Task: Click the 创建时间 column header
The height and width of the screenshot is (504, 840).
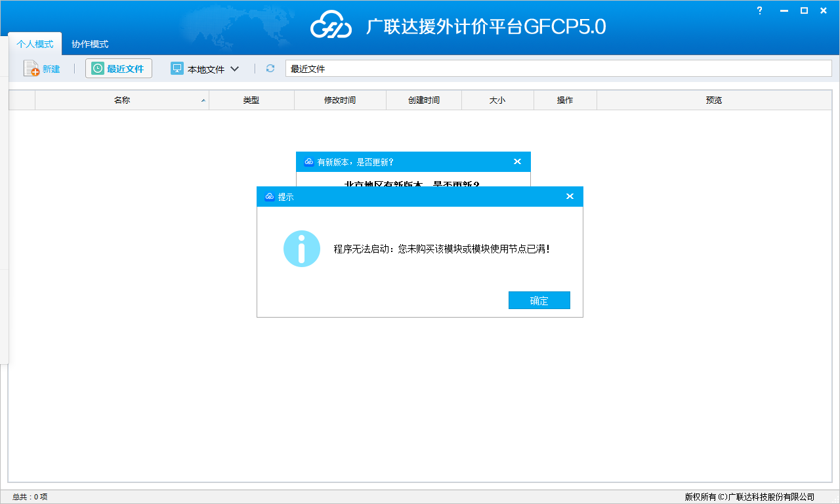Action: pos(424,100)
